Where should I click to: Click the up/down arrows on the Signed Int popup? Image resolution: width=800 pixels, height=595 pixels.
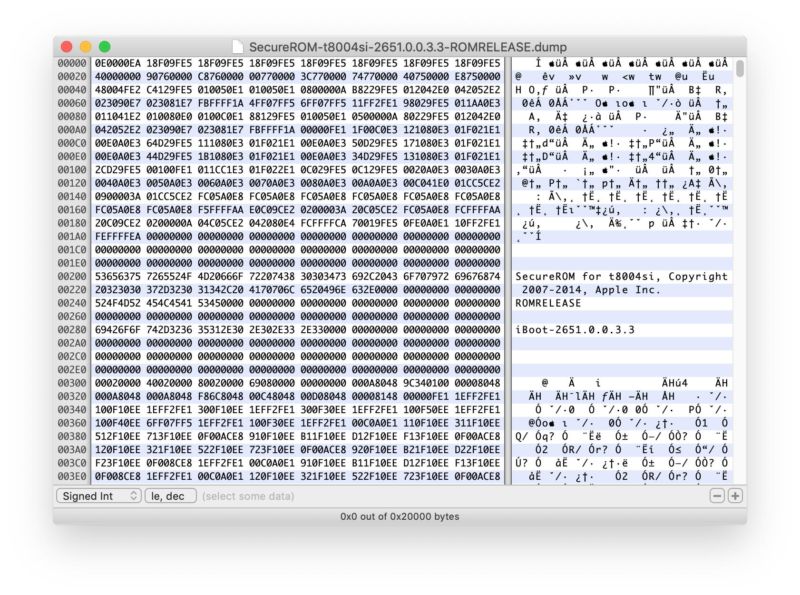(133, 495)
